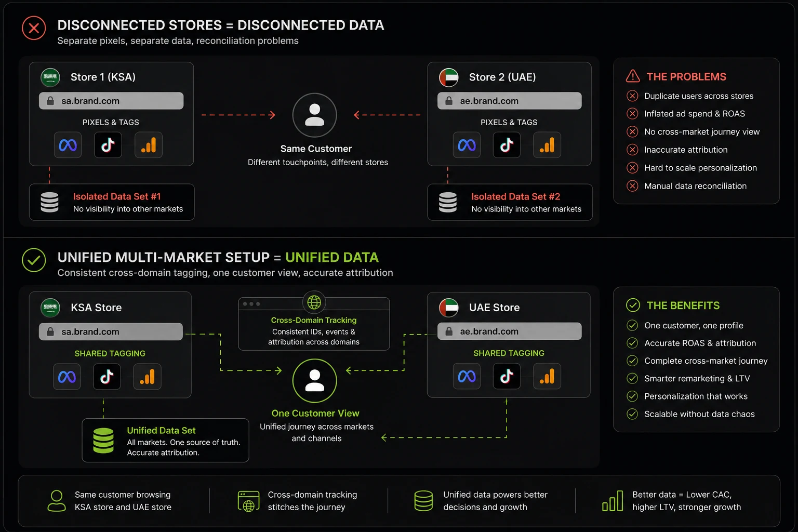Click the X mark beside No cross-market journey view

[632, 132]
